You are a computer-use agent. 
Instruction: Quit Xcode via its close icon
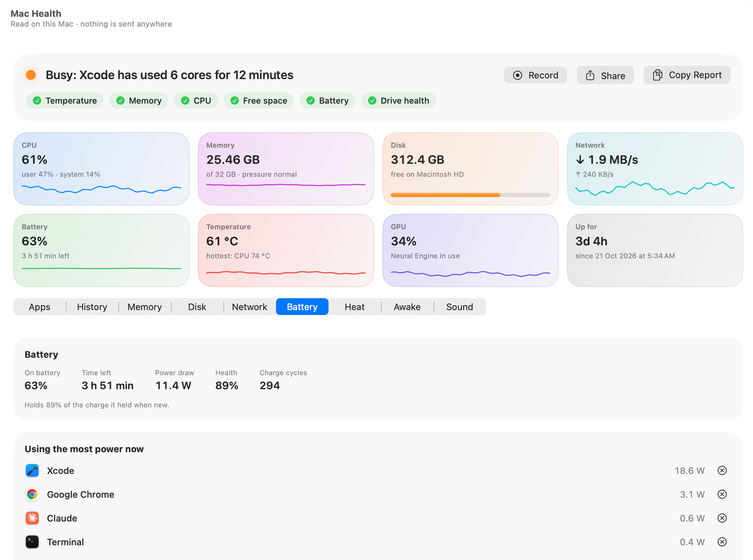[722, 470]
